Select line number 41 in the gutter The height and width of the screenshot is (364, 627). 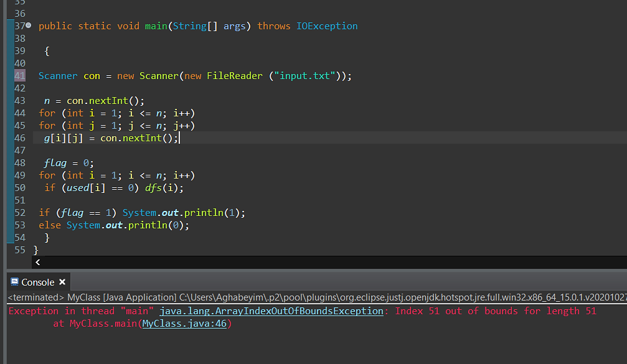19,75
